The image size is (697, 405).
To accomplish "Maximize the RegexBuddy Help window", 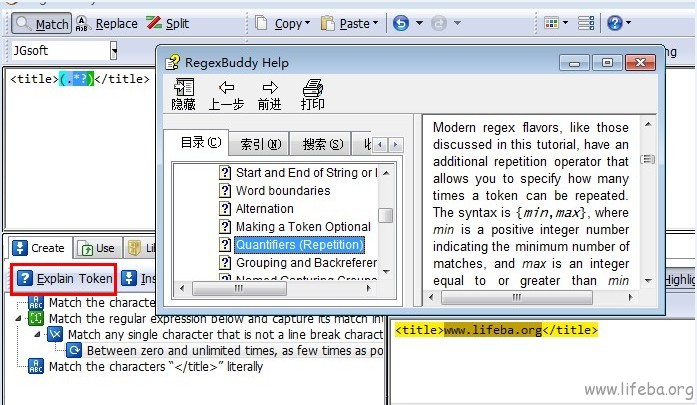I will 607,63.
